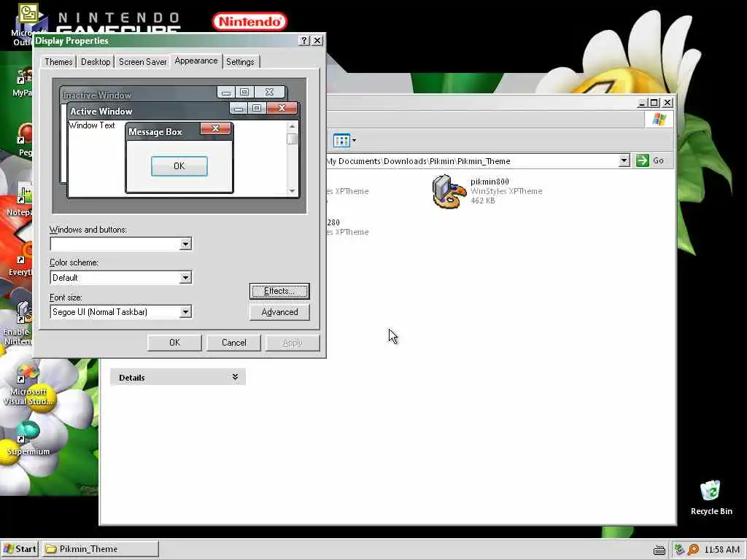Screen dimensions: 747x560
Task: Select the Microsoft Visual Studio desktop shortcut
Action: [27, 385]
